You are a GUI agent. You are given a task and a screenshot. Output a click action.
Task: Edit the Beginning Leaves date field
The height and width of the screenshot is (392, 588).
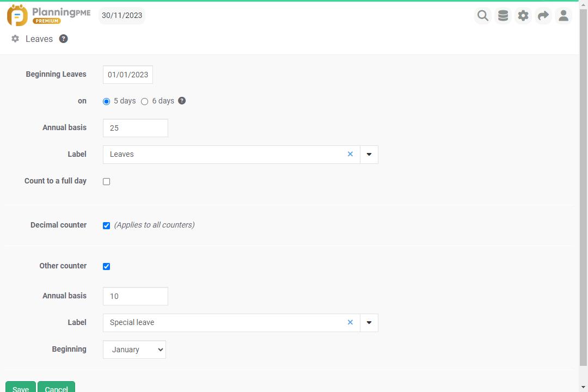point(128,75)
